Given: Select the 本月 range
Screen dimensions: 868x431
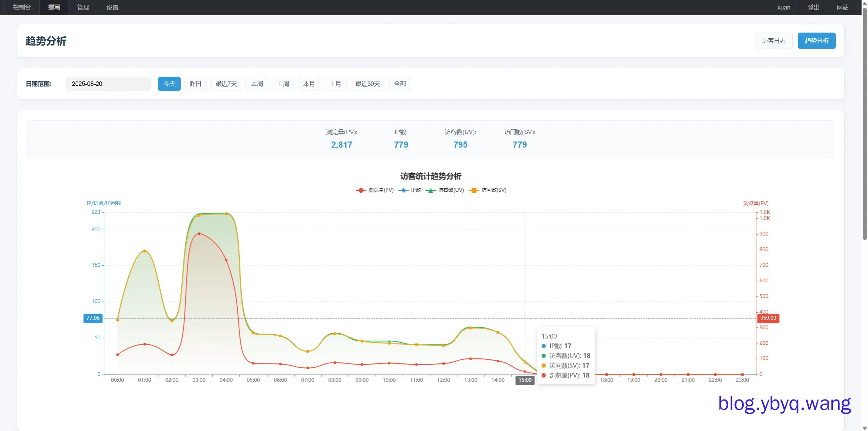Looking at the screenshot, I should coord(309,84).
